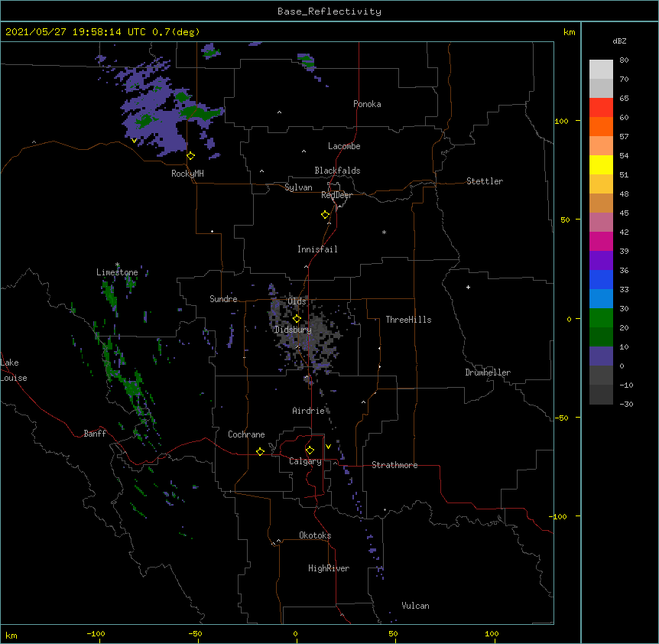
Task: Click the 2021/05/27 19:58:14 UTC timestamp
Action: tap(76, 32)
